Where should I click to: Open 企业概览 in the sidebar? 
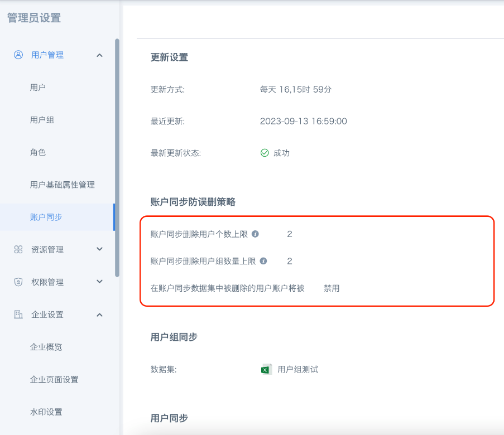pos(46,347)
